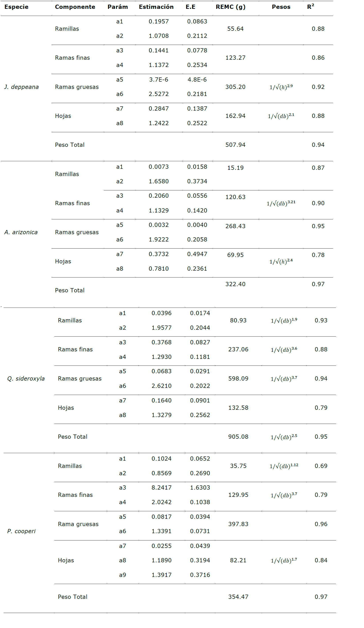Screen dimensions: 364x628
Task: Click the Componente column header
Action: tap(75, 7)
